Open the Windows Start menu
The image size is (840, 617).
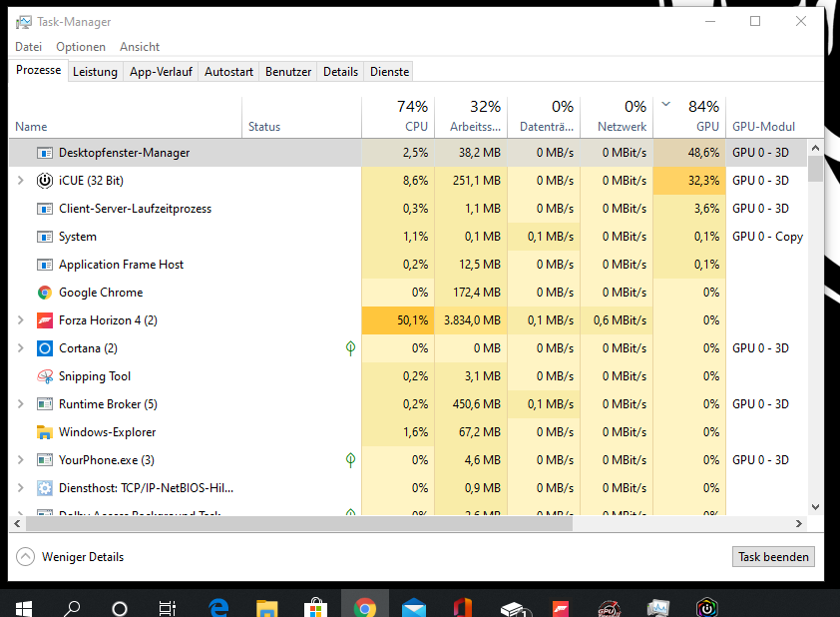click(x=24, y=608)
